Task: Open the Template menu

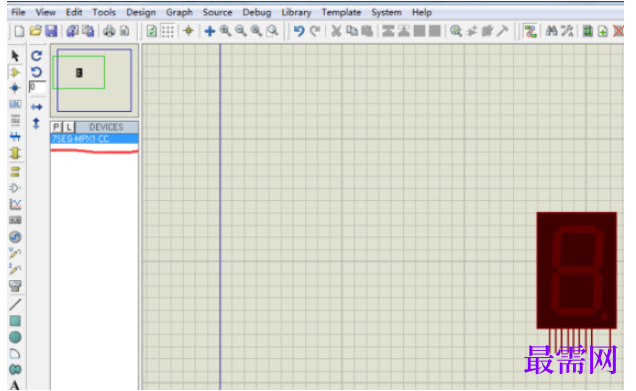Action: (x=341, y=13)
